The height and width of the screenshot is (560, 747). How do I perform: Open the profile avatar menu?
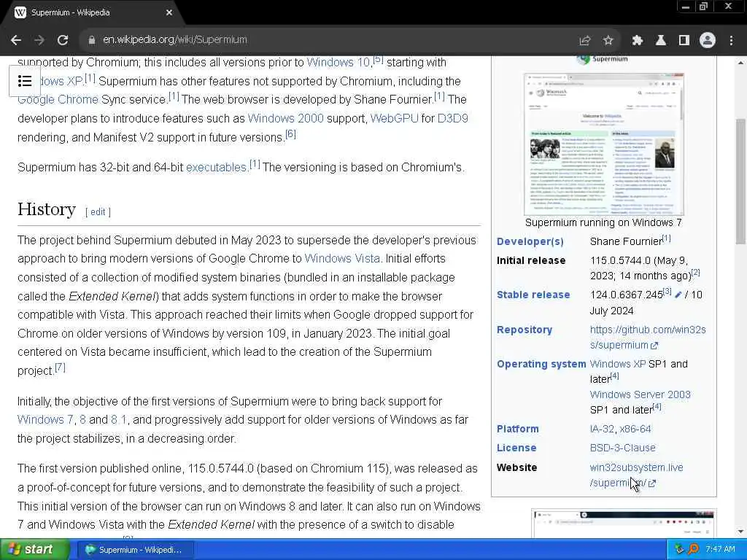coord(708,41)
